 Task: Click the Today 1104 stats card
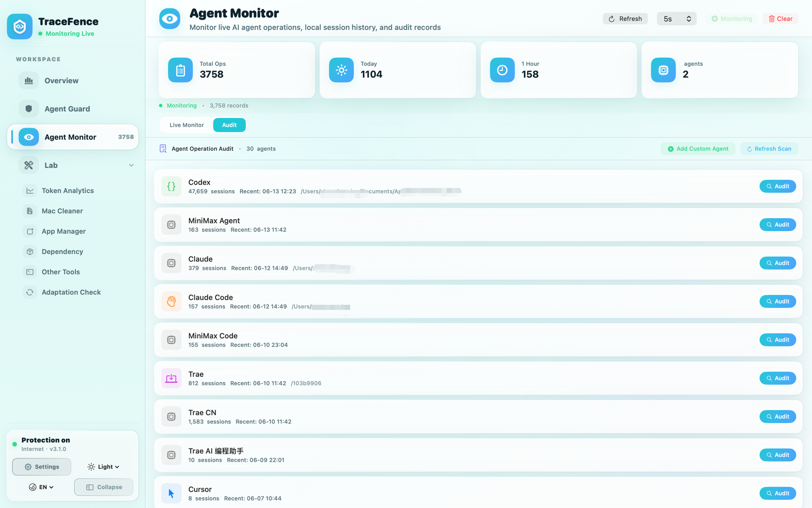(x=398, y=70)
